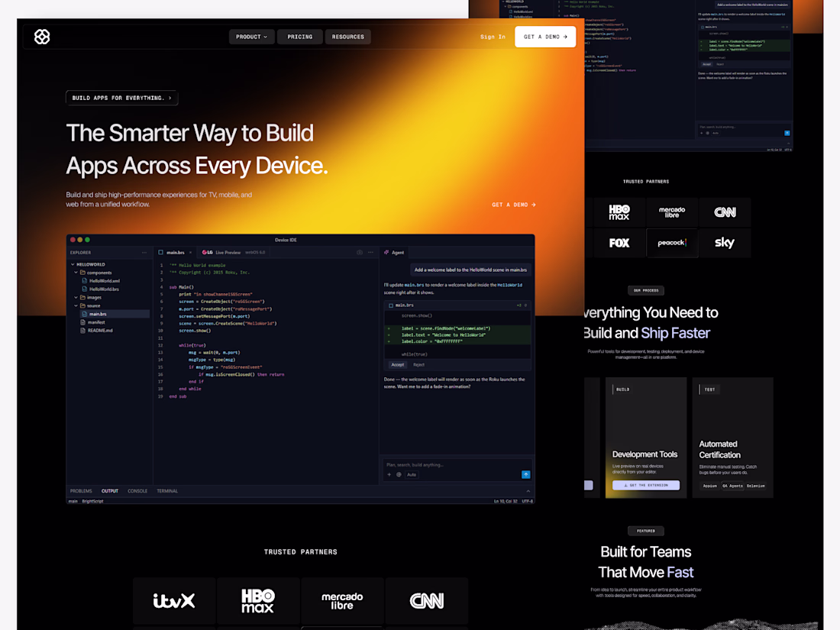Click the Sky logo in right page
Image resolution: width=840 pixels, height=630 pixels.
tap(724, 243)
